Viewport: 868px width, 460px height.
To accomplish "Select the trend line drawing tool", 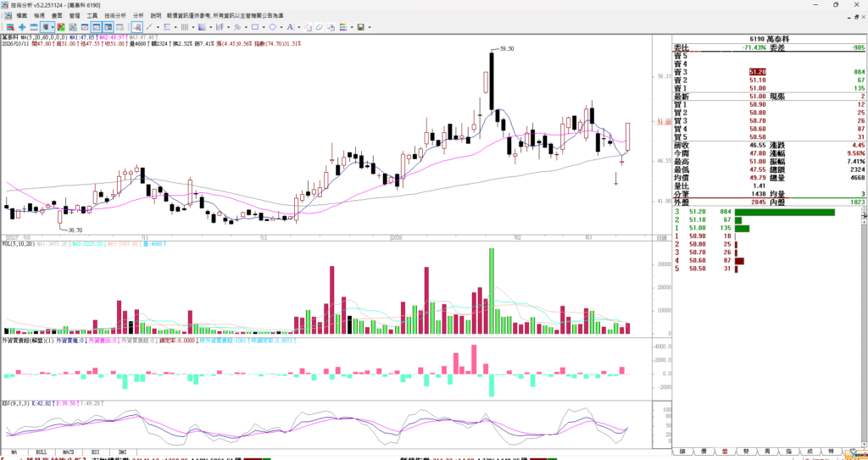I will point(149,27).
